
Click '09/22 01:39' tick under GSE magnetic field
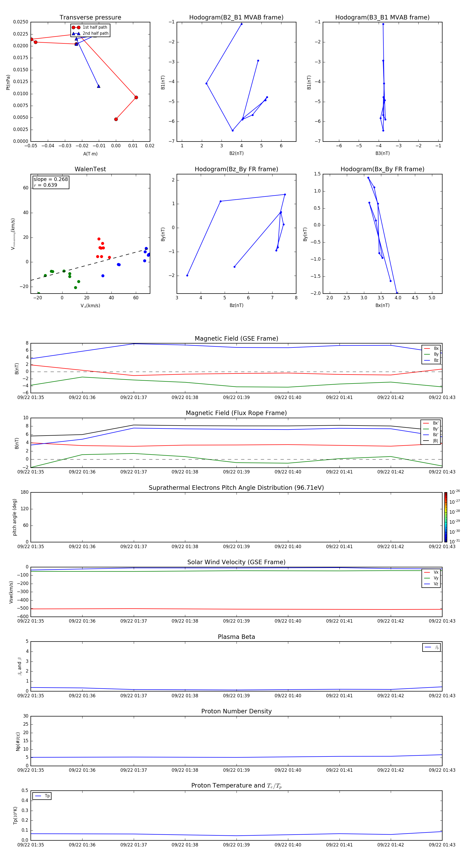pos(236,398)
